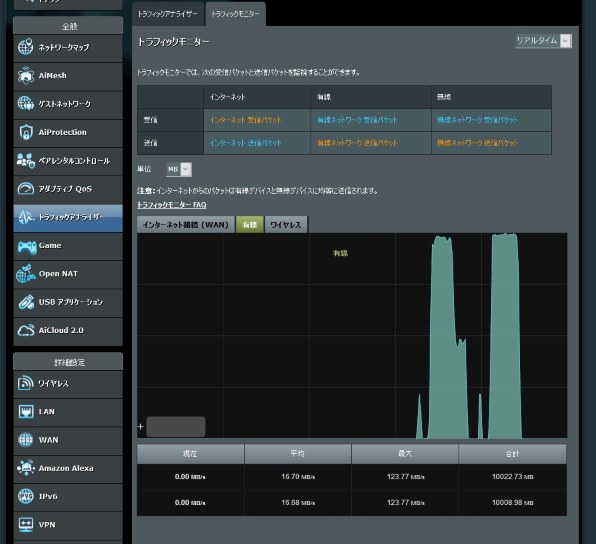Click the plus crosshair marker in graph
596x544 pixels.
click(141, 427)
